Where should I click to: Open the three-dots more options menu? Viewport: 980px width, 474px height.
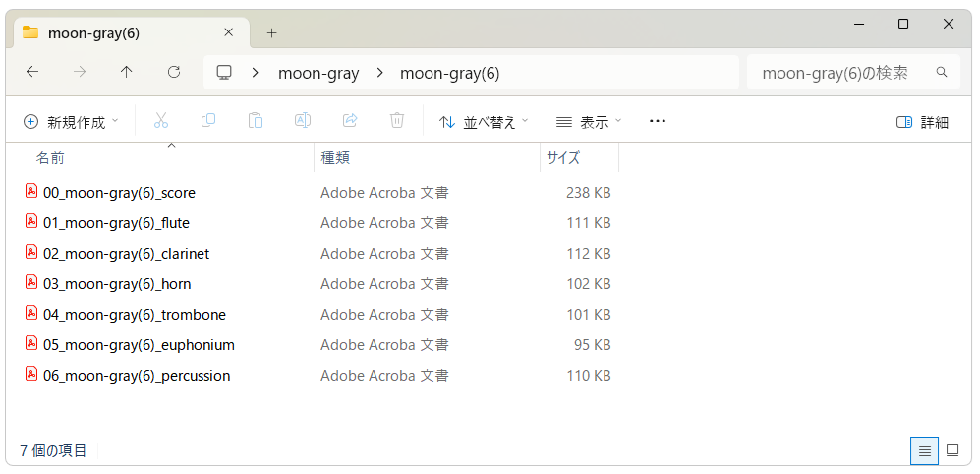[658, 121]
